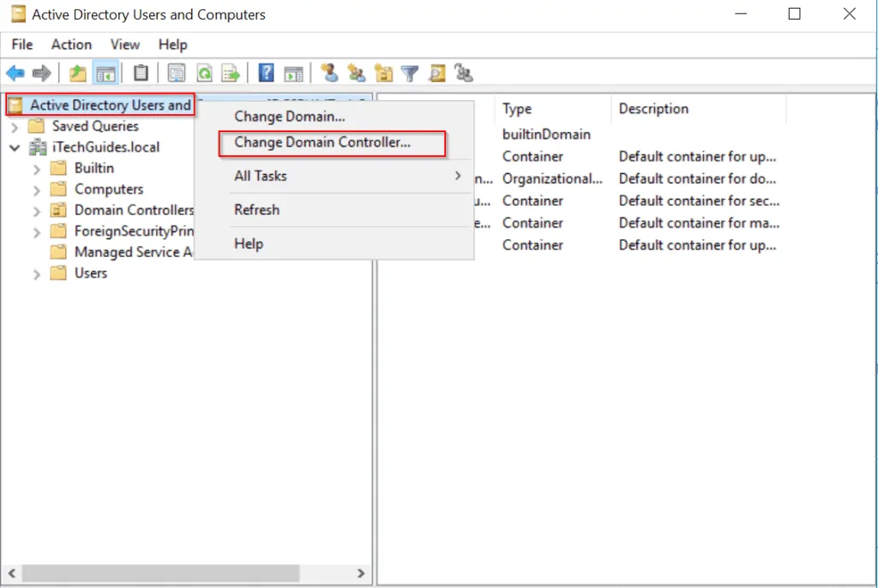Click the tree pane scrollbar left arrow

pos(12,573)
